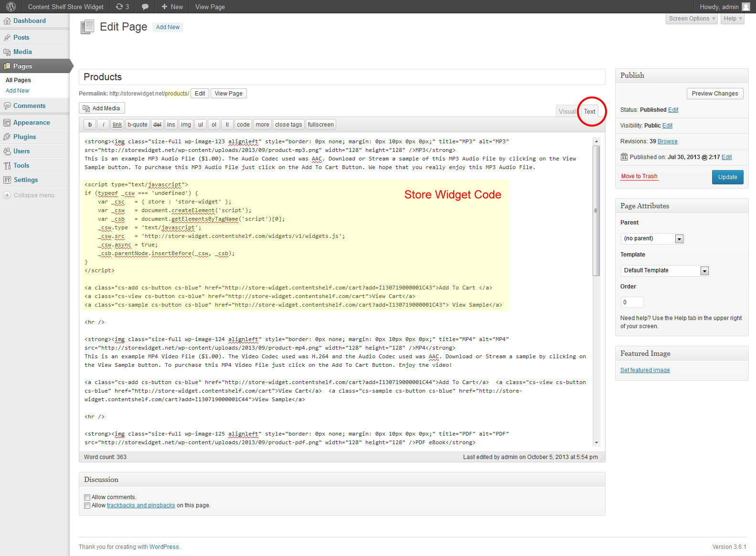Browse the 39 revisions link
The image size is (756, 556).
pos(667,141)
